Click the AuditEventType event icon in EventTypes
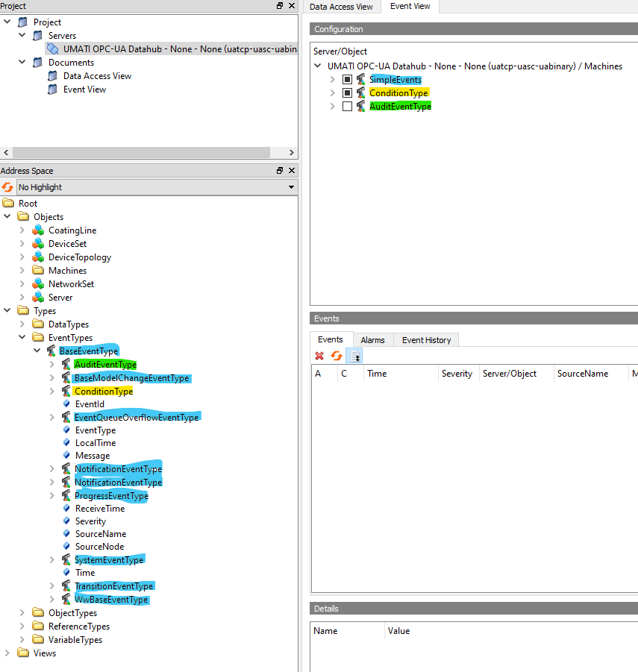This screenshot has width=638, height=672. [x=66, y=364]
